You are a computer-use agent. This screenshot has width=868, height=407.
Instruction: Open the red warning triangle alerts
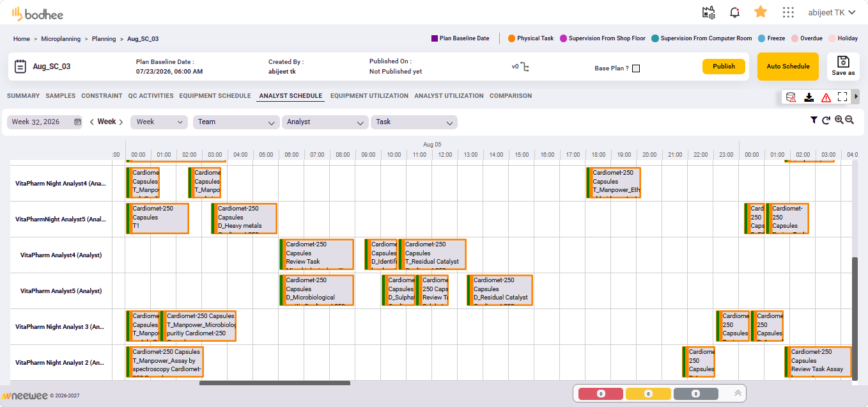pos(826,97)
